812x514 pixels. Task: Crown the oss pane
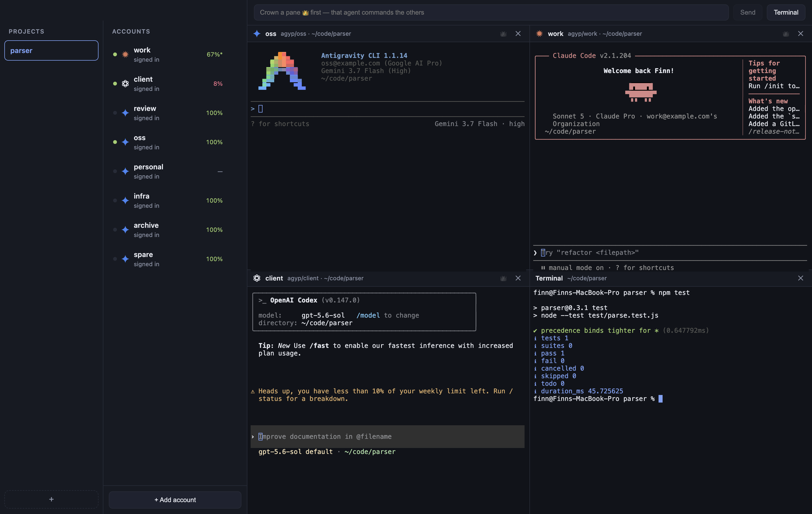tap(503, 34)
